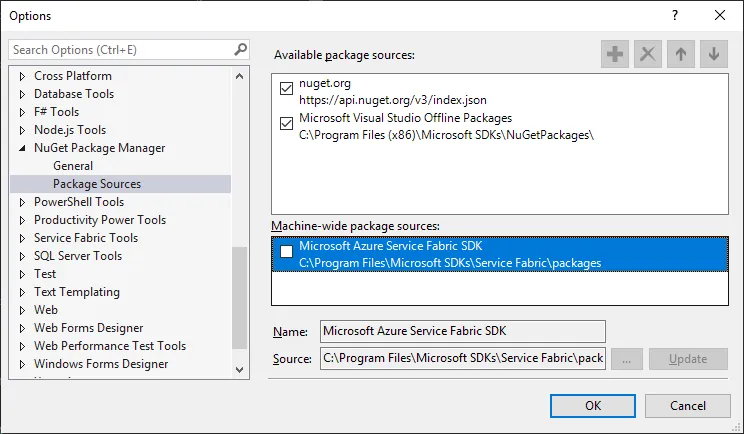The height and width of the screenshot is (434, 744).
Task: Uncheck the nuget.org package source
Action: coord(287,90)
